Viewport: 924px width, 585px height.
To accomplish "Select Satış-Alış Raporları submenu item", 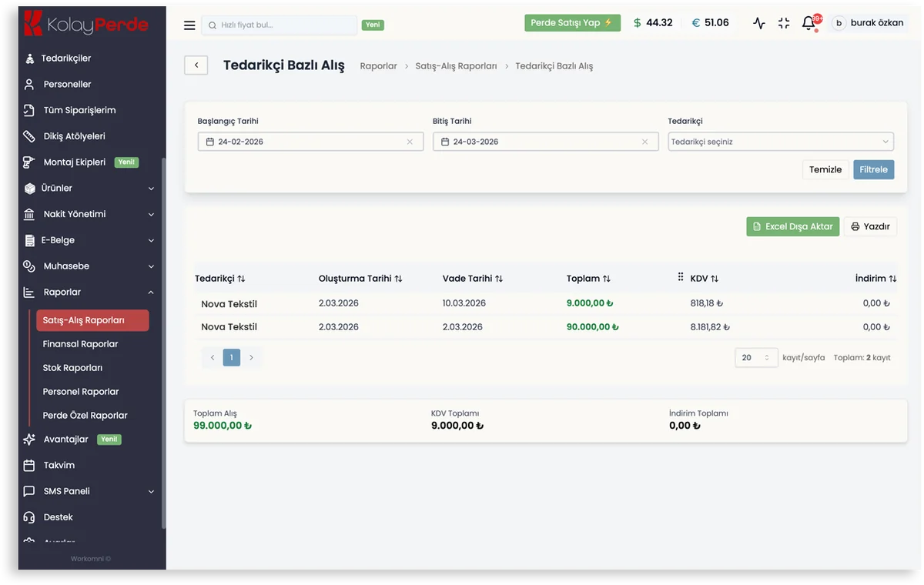I will coord(92,320).
